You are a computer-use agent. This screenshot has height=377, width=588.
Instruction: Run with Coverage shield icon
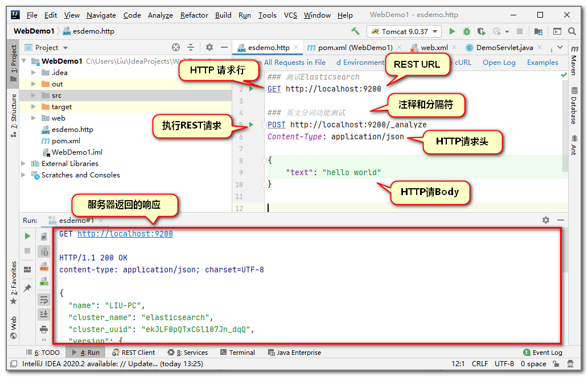point(482,31)
